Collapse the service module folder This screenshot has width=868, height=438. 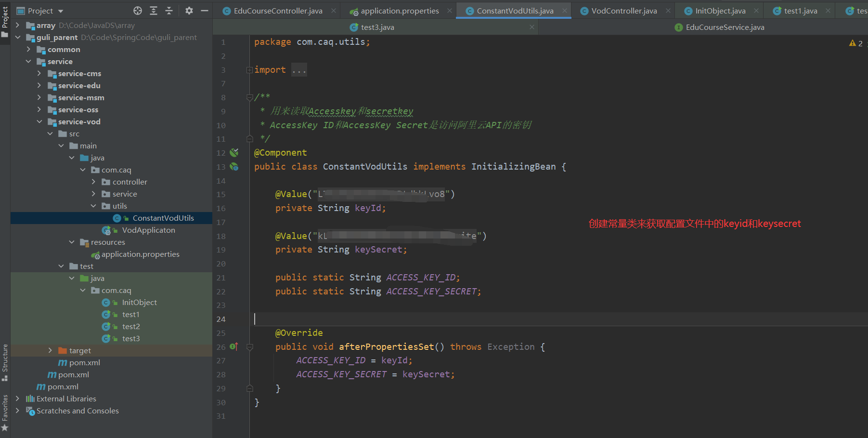[x=28, y=61]
